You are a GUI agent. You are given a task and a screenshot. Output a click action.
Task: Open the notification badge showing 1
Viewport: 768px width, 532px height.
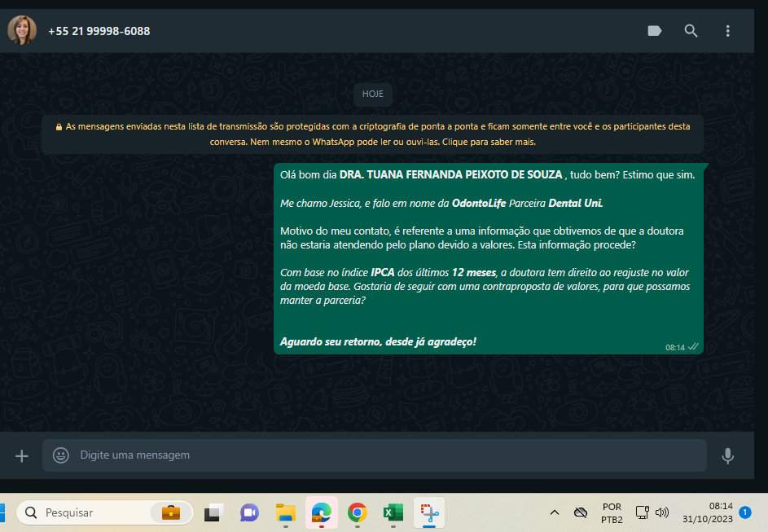coord(744,512)
